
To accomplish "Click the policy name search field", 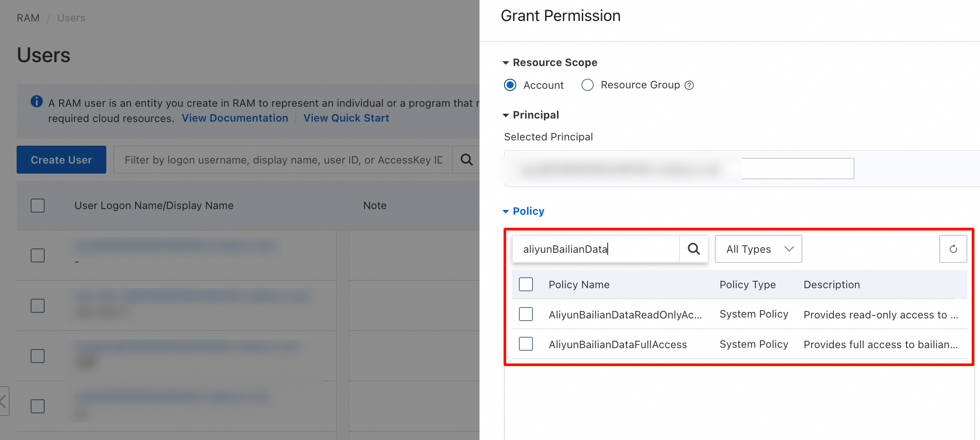I will click(595, 249).
